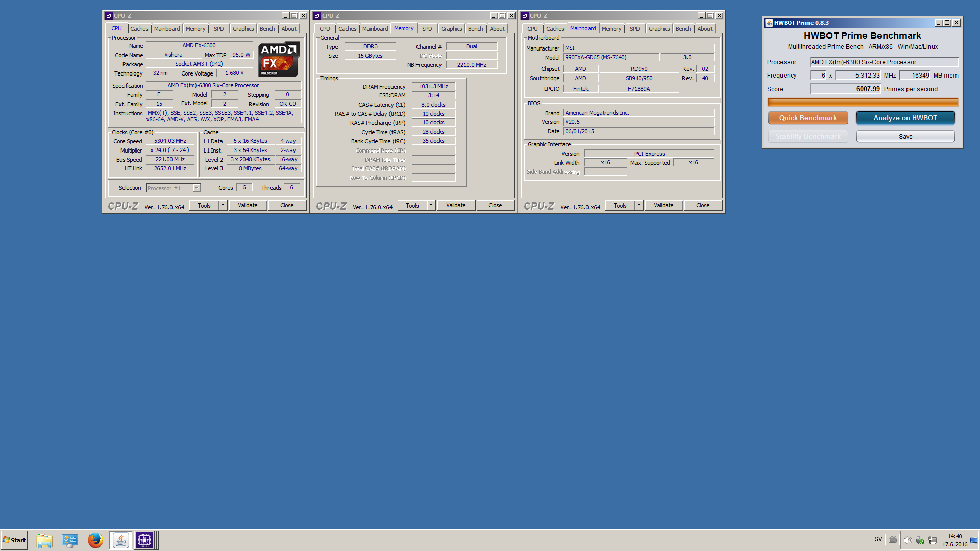This screenshot has width=980, height=551.
Task: Click the AMD FX Unlocked logo
Action: click(x=279, y=59)
